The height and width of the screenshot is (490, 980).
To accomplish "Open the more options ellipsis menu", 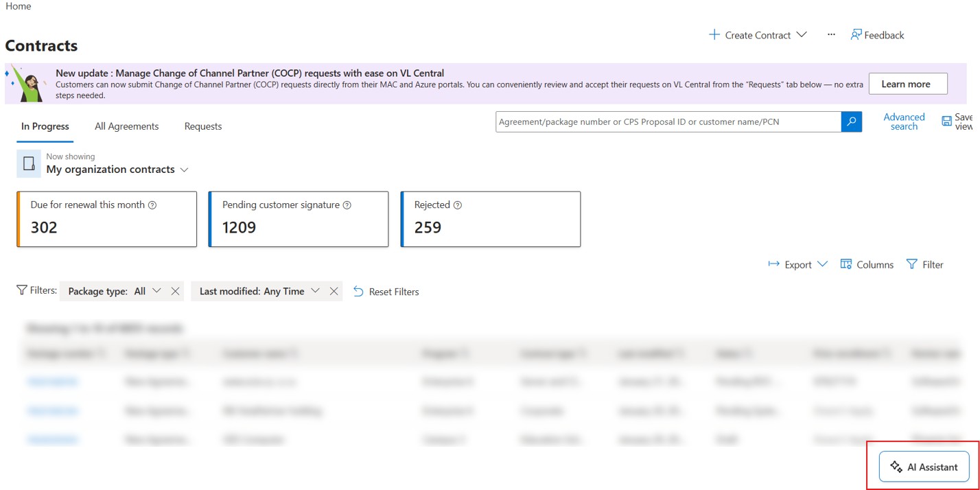I will 831,35.
